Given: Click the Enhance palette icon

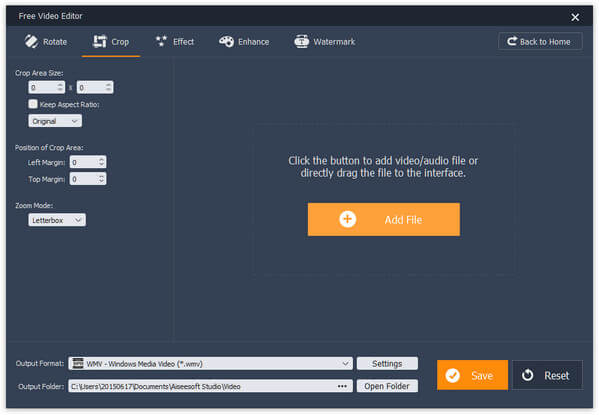Looking at the screenshot, I should [226, 41].
